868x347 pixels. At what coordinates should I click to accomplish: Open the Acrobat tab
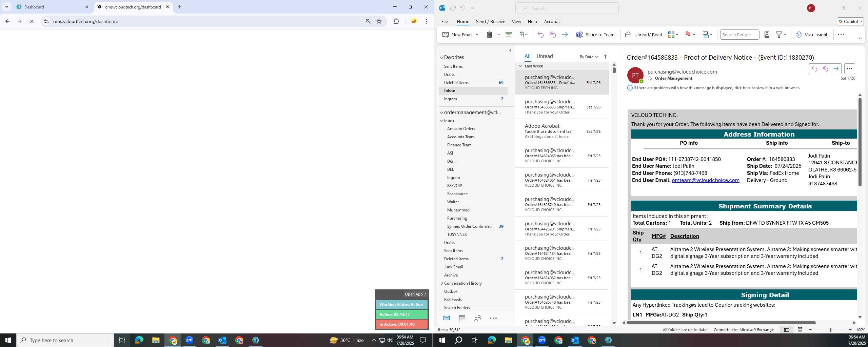point(552,21)
